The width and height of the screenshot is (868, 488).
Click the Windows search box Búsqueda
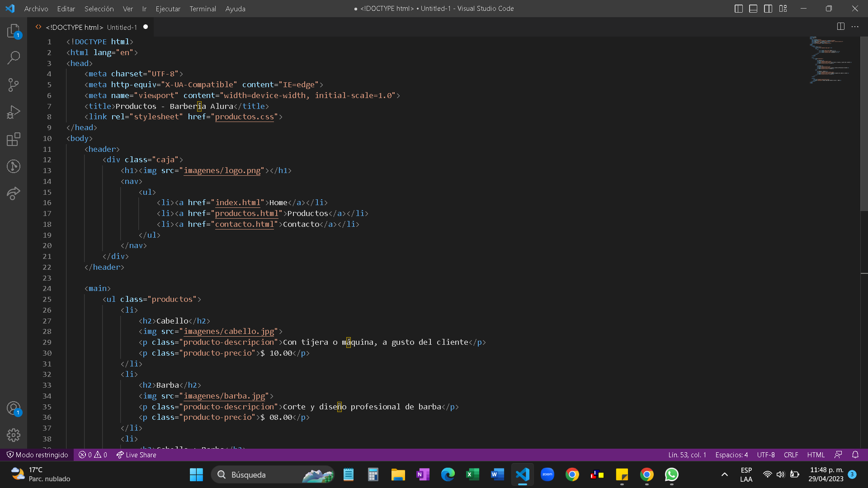pos(273,474)
